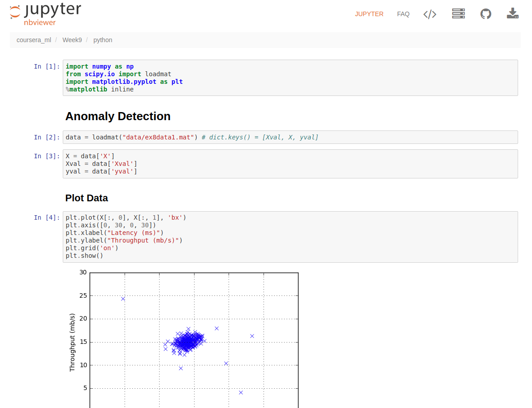The width and height of the screenshot is (532, 408).
Task: Click the Plot Data heading
Action: pyautogui.click(x=87, y=198)
